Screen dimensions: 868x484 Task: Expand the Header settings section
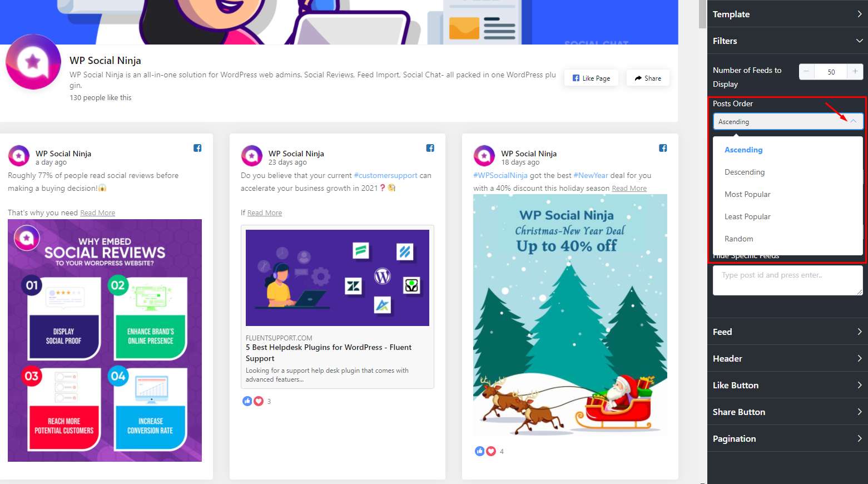787,358
